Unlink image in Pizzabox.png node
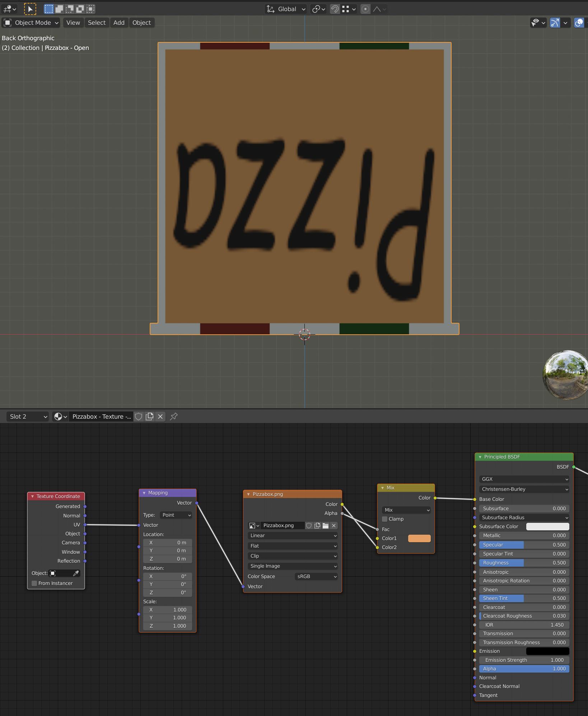 (333, 525)
